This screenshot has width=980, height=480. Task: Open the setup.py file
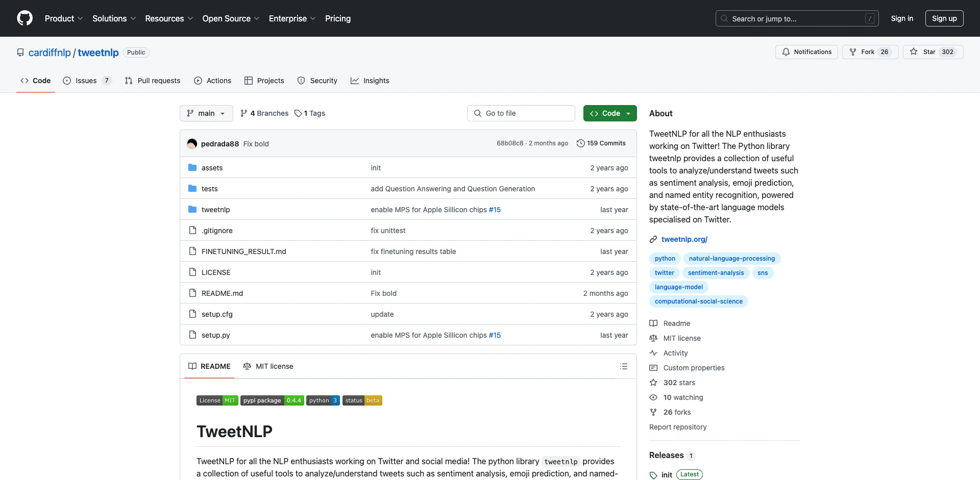tap(216, 335)
